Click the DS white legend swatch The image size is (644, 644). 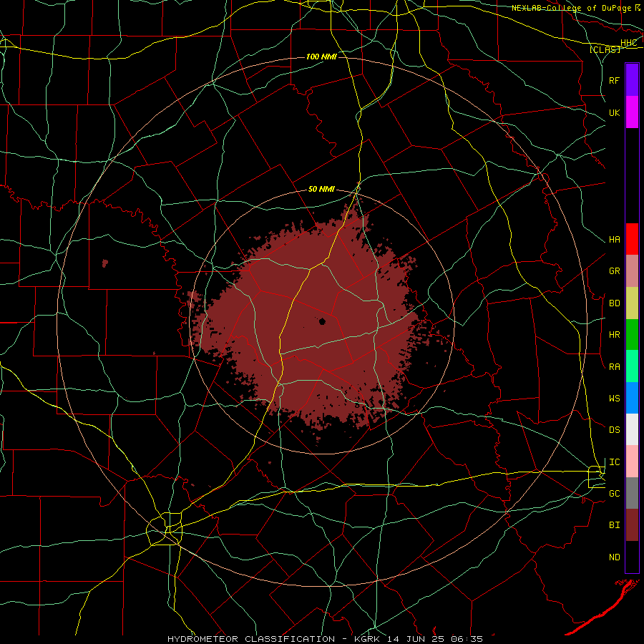click(x=632, y=429)
